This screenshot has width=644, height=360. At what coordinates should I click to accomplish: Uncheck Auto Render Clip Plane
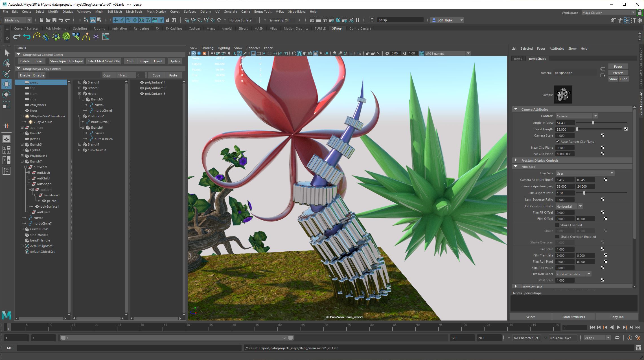(x=557, y=142)
